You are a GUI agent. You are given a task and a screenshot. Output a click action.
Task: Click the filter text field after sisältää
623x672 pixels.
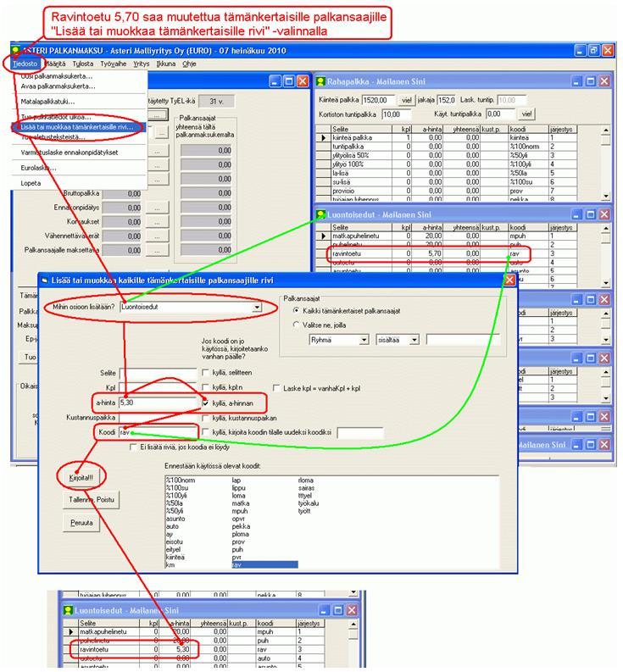pyautogui.click(x=463, y=340)
